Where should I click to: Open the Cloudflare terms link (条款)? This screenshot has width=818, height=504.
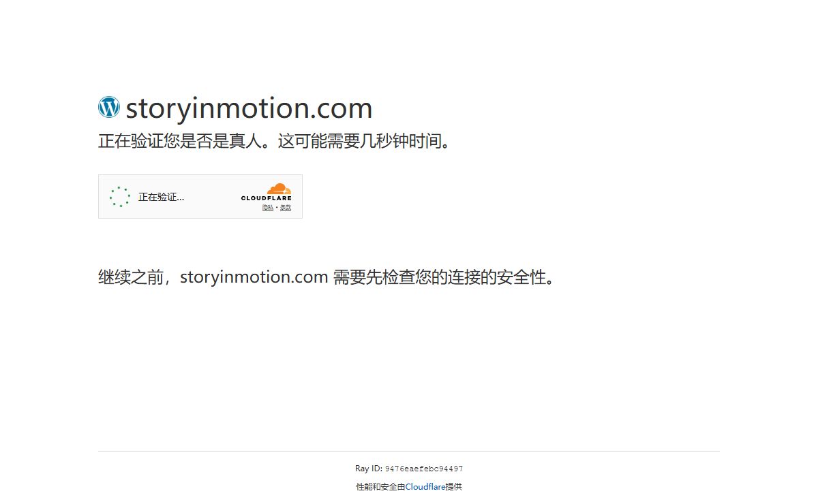pyautogui.click(x=286, y=207)
